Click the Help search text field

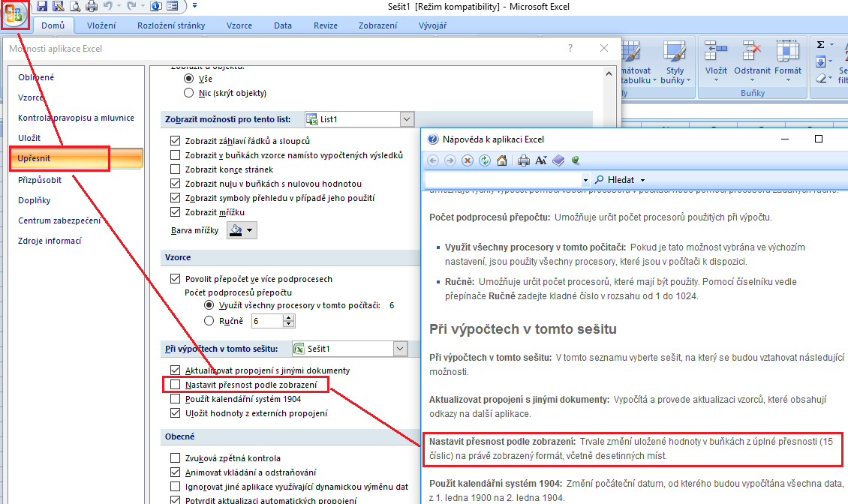504,180
